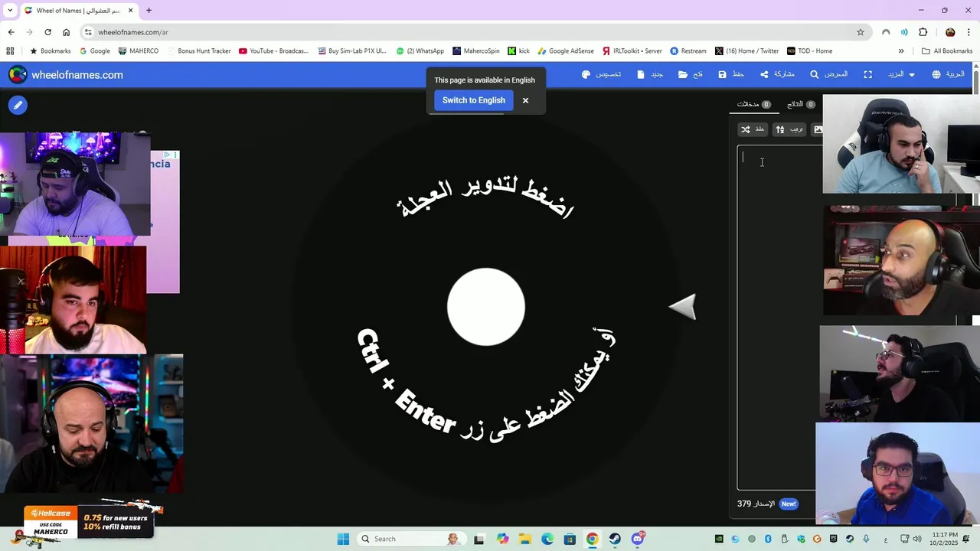Bookmark this page with the star
The image size is (980, 551).
pos(861,32)
